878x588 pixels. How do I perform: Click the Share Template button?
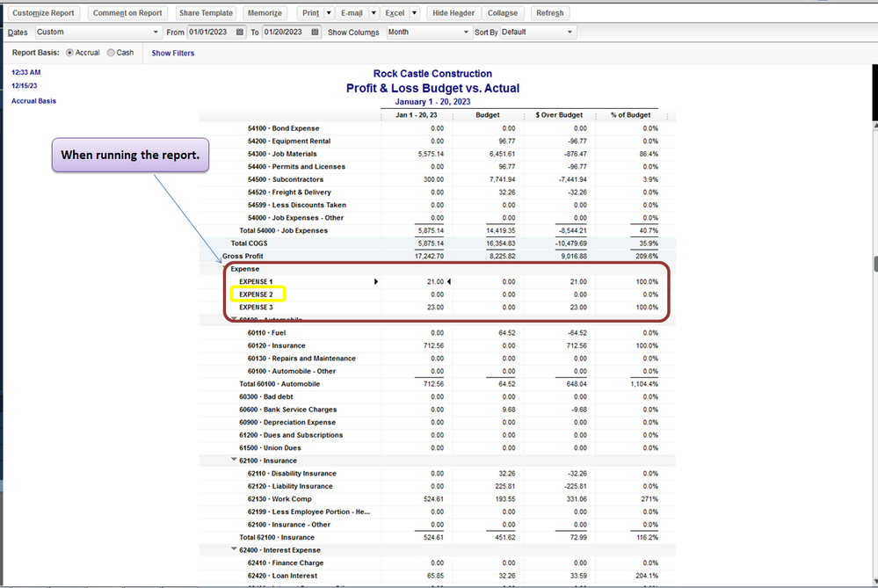pyautogui.click(x=206, y=13)
